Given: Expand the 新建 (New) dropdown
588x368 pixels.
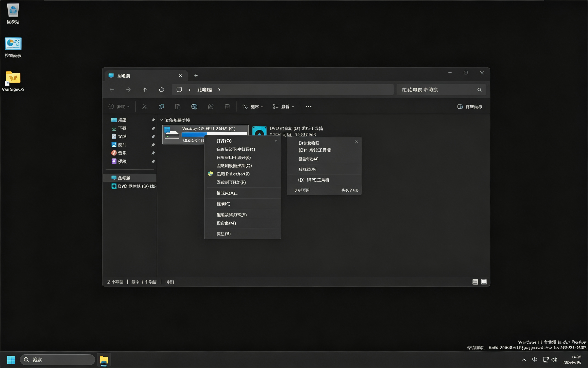Looking at the screenshot, I should tap(119, 106).
